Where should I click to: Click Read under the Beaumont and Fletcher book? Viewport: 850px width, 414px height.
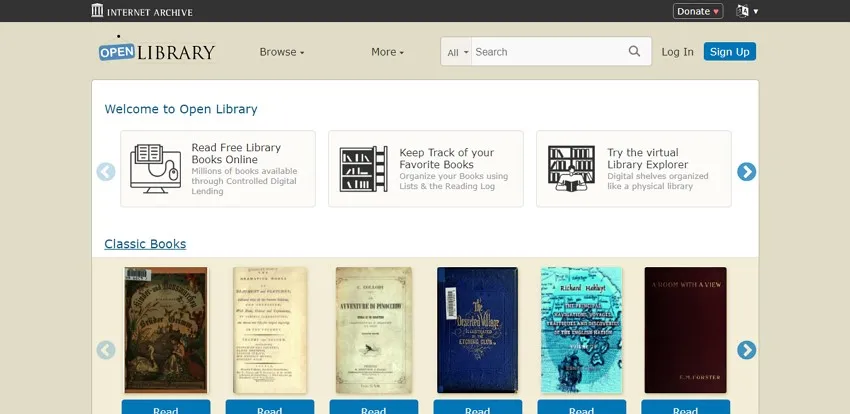tap(269, 407)
